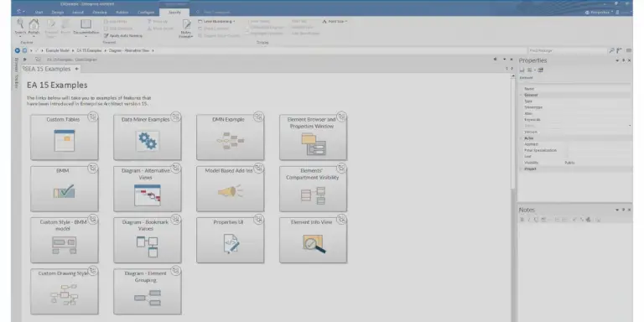Open the Custom Drawing Style tile
The image size is (644, 322).
pyautogui.click(x=64, y=291)
